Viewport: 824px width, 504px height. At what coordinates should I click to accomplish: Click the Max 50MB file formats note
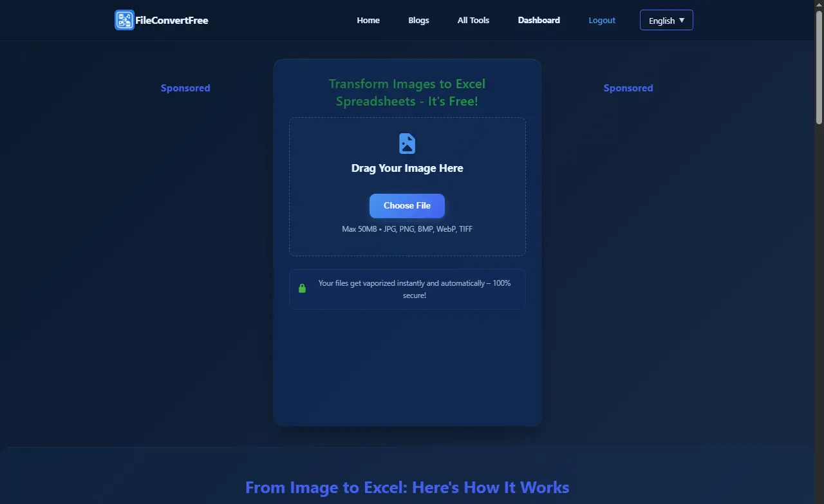(x=407, y=229)
